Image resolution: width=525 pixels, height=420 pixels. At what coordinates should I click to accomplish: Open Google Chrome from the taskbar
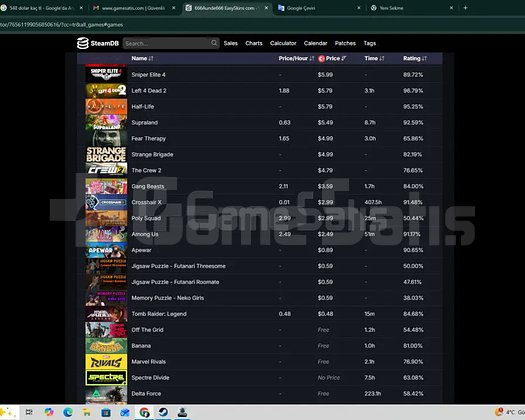click(144, 412)
